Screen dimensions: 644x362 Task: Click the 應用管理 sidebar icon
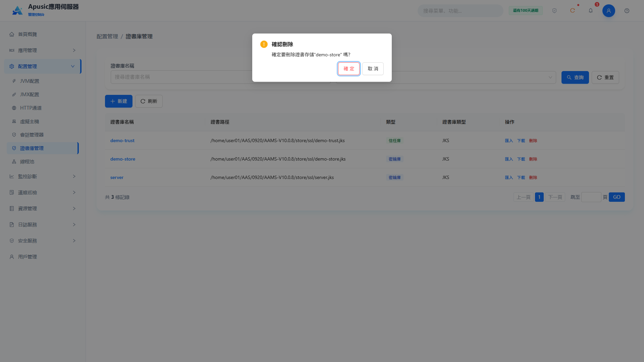[12, 50]
